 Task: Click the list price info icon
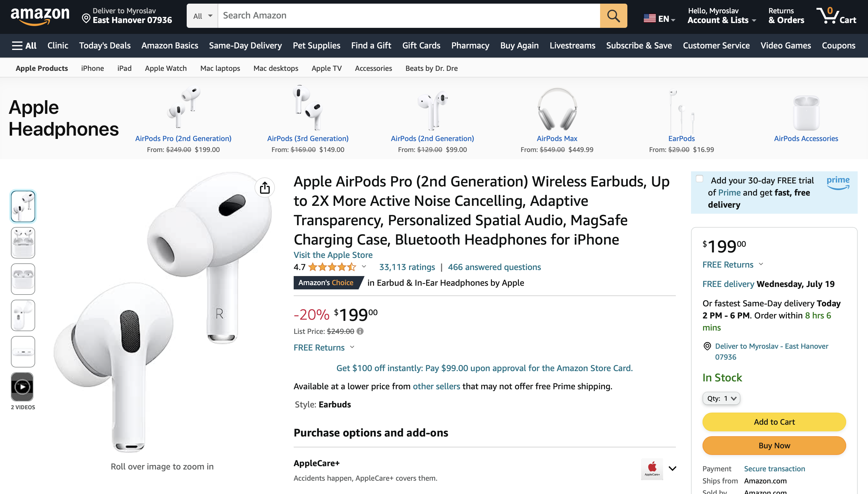pyautogui.click(x=360, y=331)
